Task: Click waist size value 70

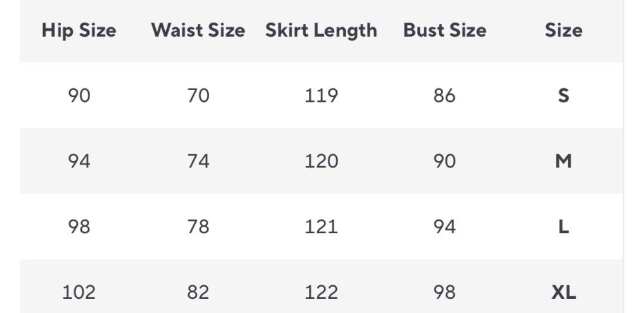Action: 198,96
